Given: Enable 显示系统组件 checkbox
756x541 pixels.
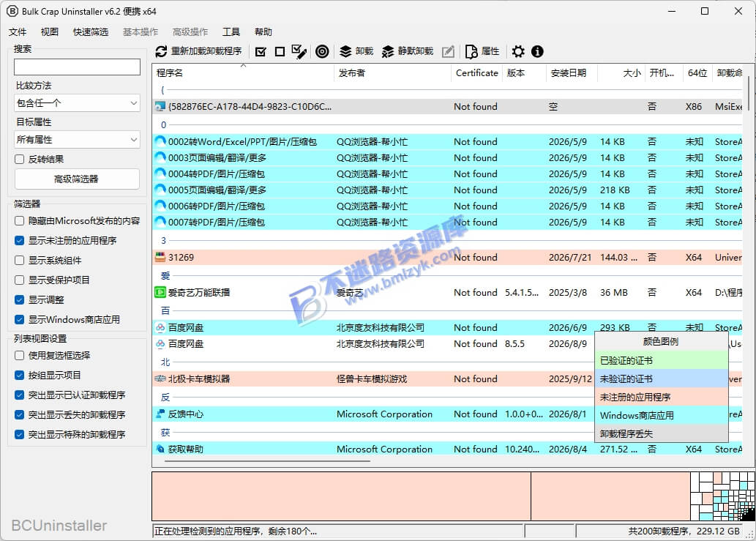Looking at the screenshot, I should (20, 261).
